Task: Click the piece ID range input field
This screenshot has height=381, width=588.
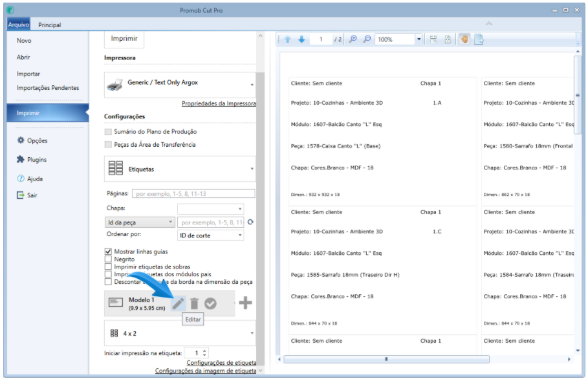Action: tap(211, 223)
